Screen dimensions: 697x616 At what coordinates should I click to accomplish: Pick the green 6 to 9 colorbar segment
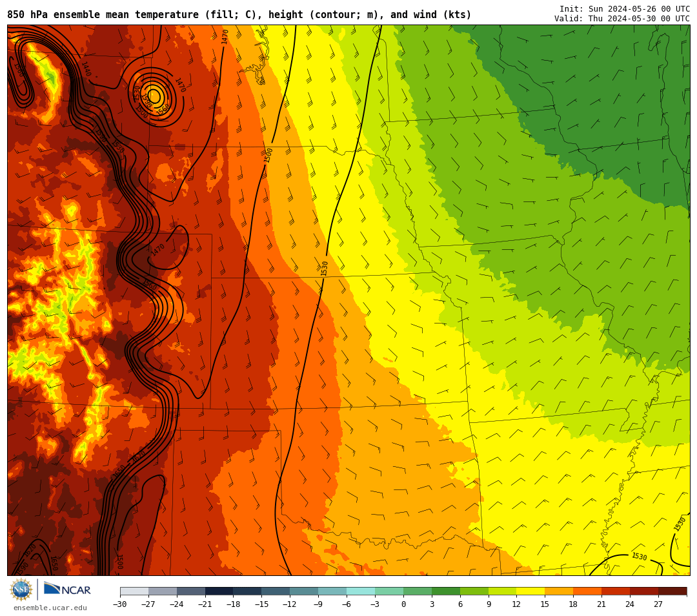coord(474,591)
